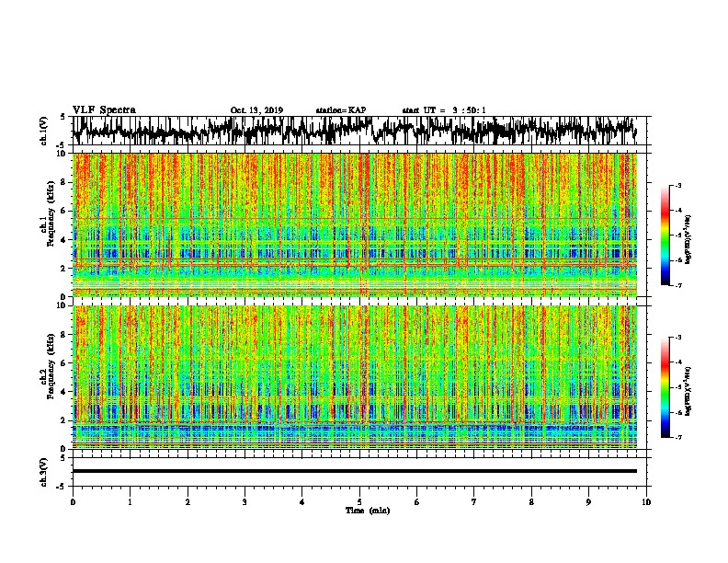Click the "6" kHz tick of ch.2 spectrogram

coord(64,362)
